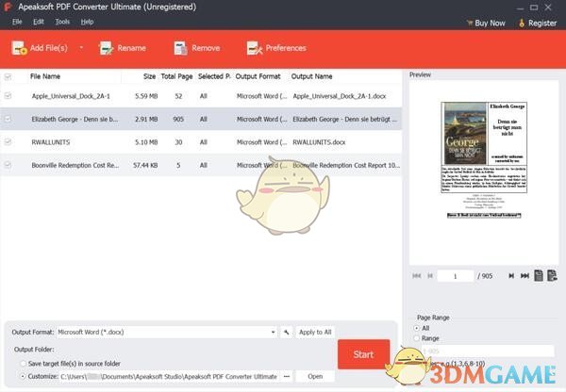This screenshot has width=566, height=392.
Task: Click the Apeaksoft app logo icon
Action: point(8,7)
